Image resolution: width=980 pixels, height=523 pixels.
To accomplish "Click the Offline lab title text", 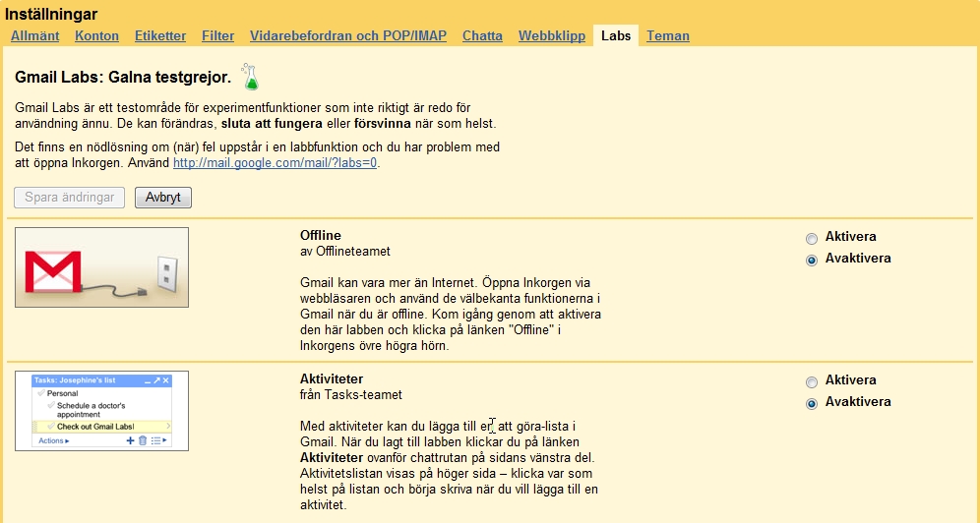I will pos(321,235).
